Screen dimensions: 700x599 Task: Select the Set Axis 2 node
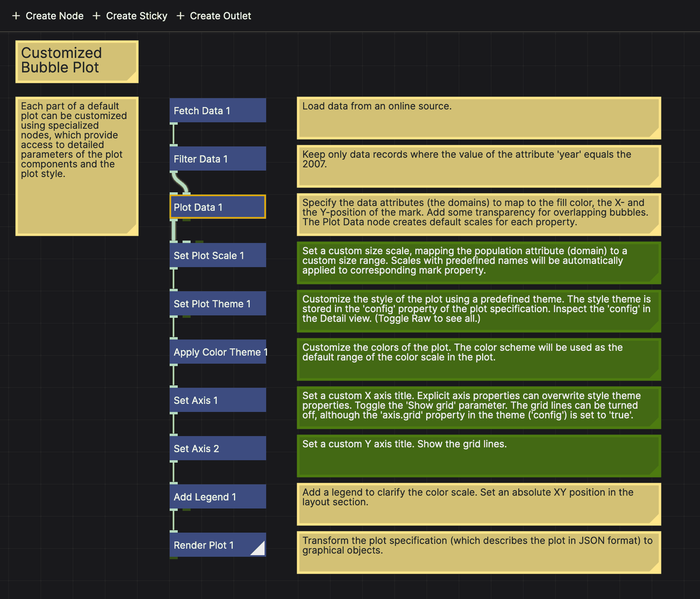(x=218, y=448)
